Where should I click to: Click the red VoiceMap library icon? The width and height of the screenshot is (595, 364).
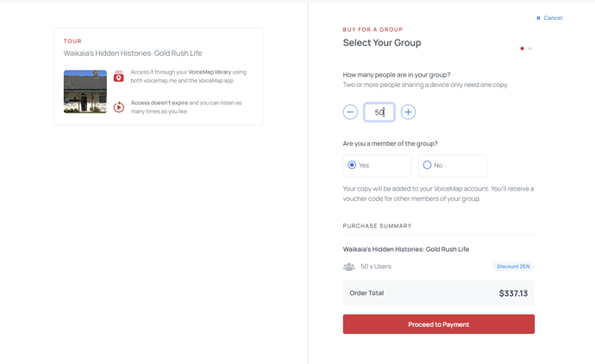click(x=119, y=77)
